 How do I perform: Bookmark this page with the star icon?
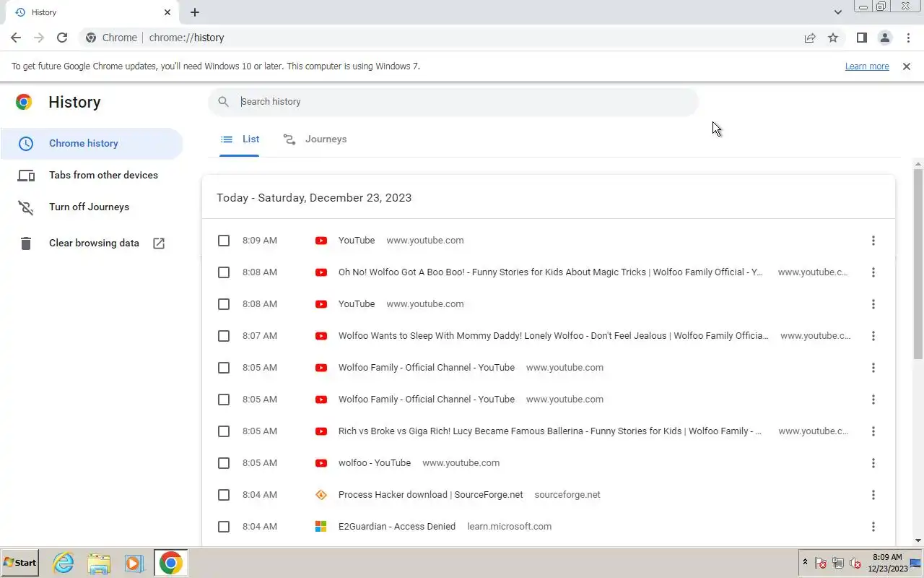pyautogui.click(x=833, y=38)
